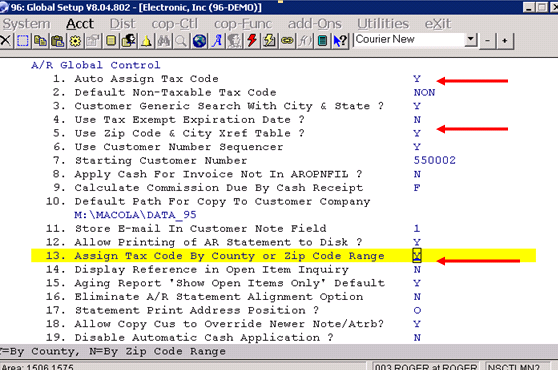Image resolution: width=559 pixels, height=373 pixels.
Task: Click the NON default non-taxable tax code value
Action: pos(424,92)
